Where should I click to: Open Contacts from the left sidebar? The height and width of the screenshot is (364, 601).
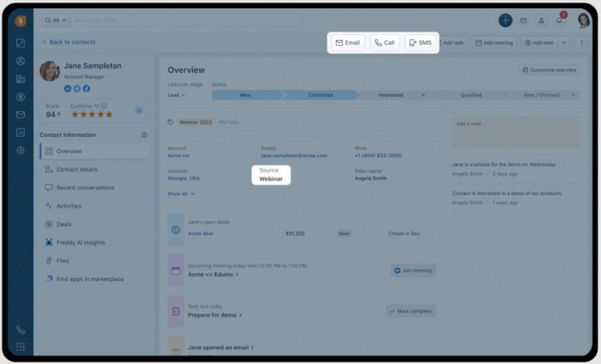click(x=21, y=61)
